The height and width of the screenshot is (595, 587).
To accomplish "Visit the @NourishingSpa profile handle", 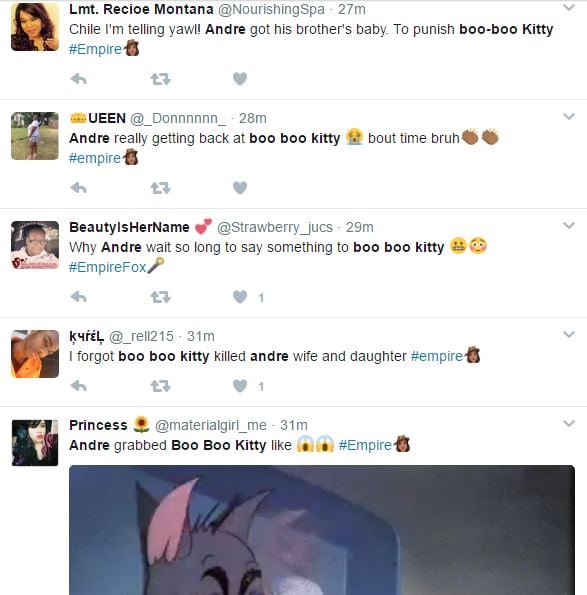I will [x=272, y=9].
